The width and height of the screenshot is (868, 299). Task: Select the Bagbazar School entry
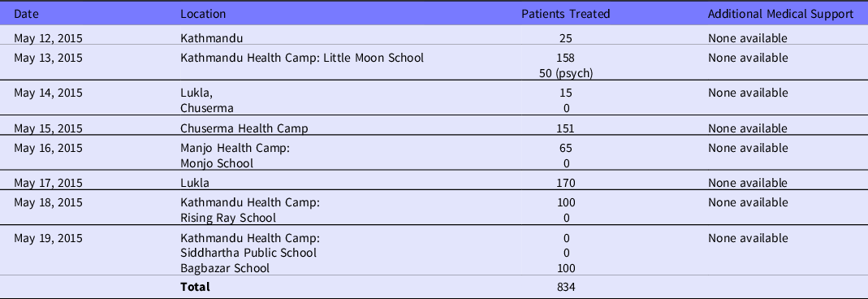click(x=225, y=269)
